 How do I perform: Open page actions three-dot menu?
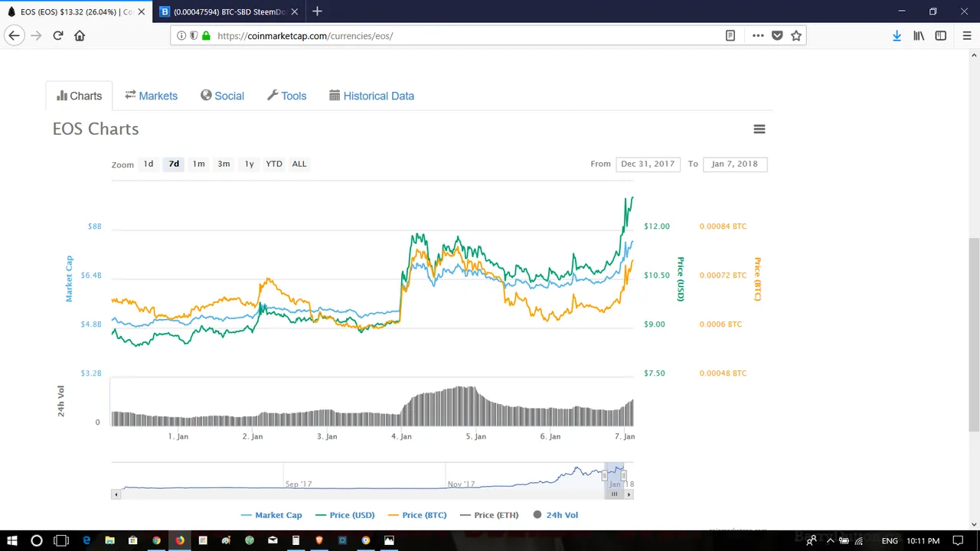(758, 35)
